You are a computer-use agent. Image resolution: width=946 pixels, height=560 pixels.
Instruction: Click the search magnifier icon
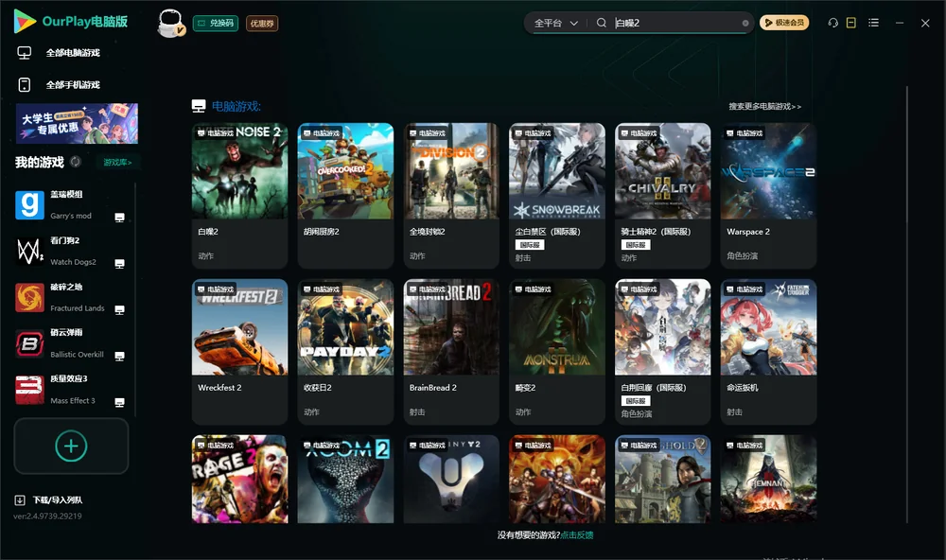tap(602, 23)
